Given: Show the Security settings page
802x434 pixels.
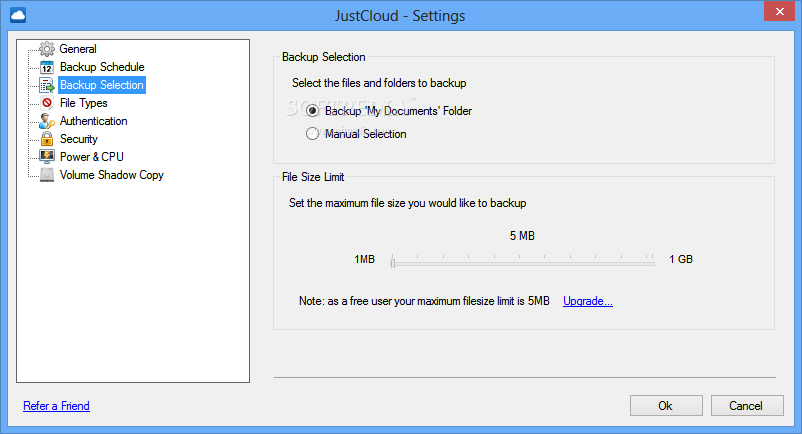Looking at the screenshot, I should click(78, 139).
